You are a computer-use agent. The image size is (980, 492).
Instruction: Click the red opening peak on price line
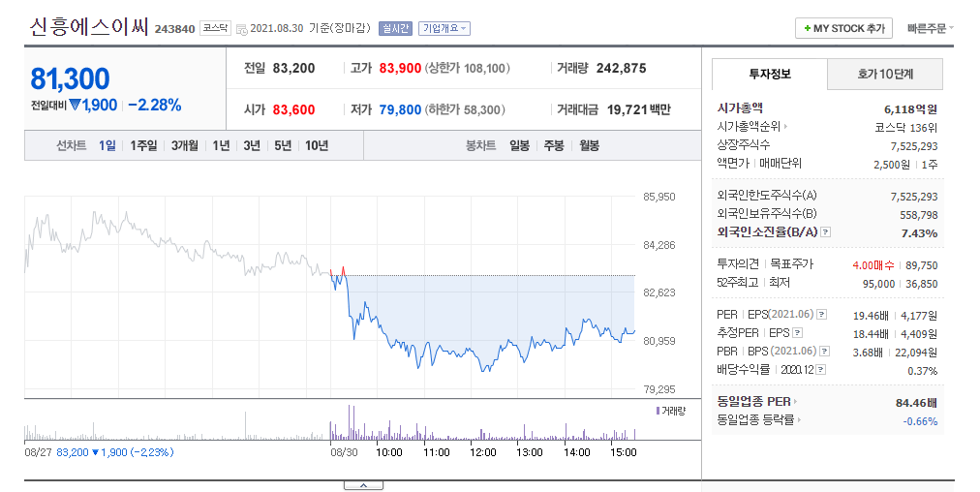point(343,271)
